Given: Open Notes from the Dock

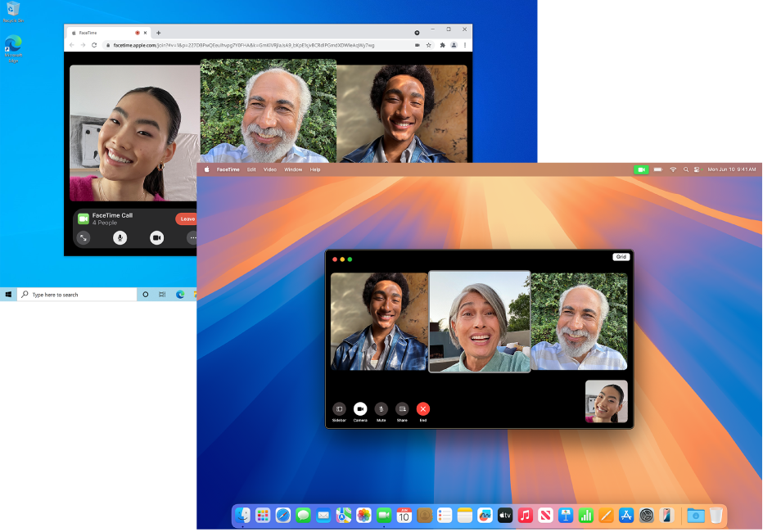Looking at the screenshot, I should tap(465, 515).
